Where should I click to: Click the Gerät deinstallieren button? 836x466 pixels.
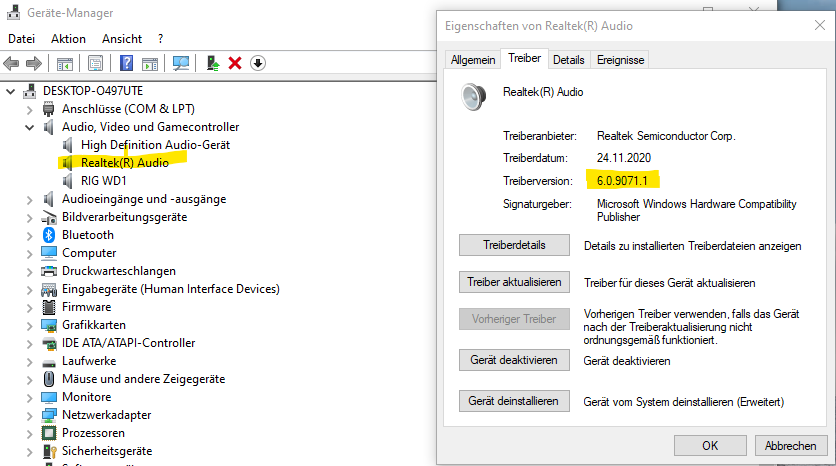click(x=514, y=401)
